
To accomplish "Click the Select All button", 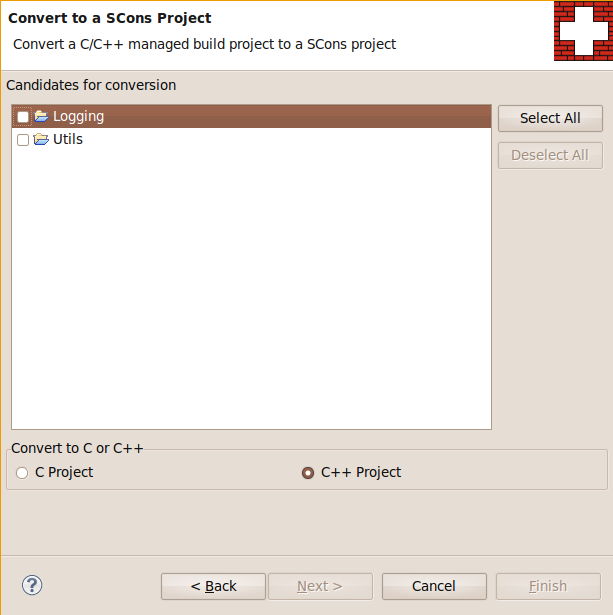I will [x=550, y=118].
